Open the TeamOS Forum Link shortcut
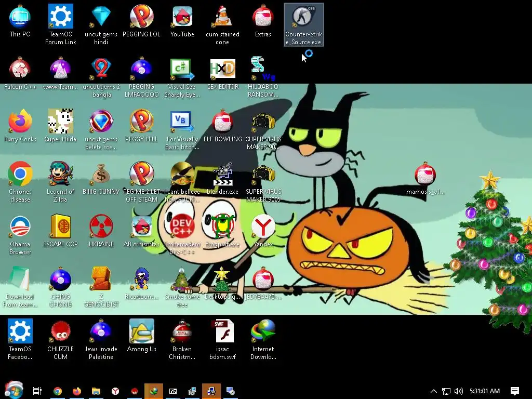This screenshot has width=532, height=399. [60, 24]
